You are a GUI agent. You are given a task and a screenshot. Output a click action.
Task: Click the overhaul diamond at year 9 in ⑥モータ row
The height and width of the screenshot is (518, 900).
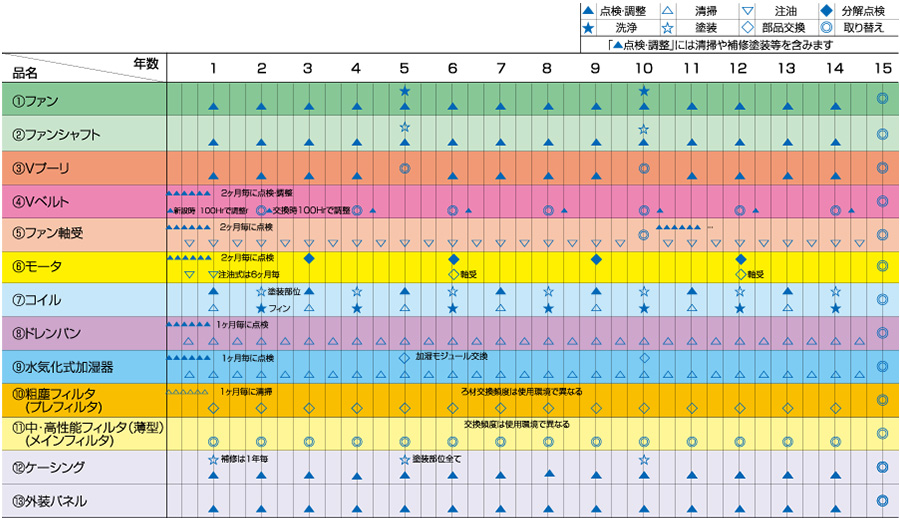(596, 259)
